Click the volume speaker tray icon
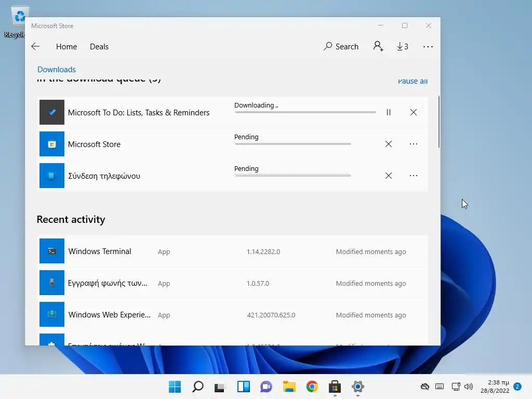This screenshot has width=532, height=399. click(469, 387)
